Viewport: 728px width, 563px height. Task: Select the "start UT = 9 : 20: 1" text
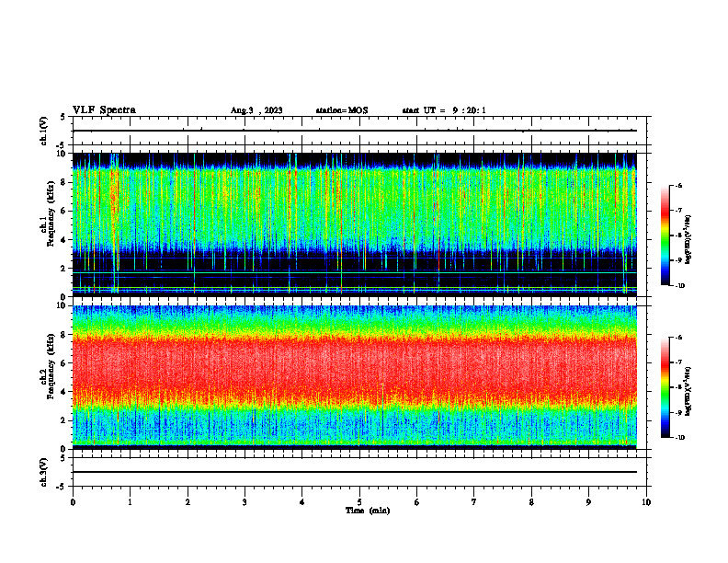[444, 110]
